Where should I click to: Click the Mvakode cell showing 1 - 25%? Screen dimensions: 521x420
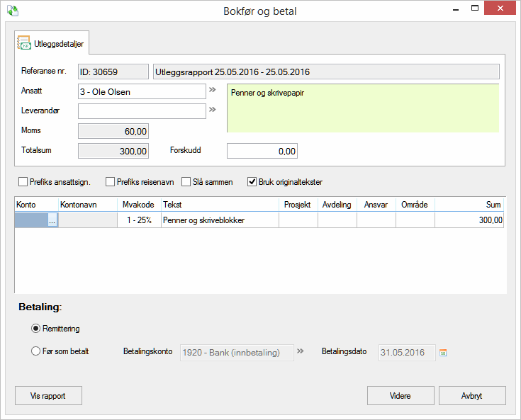click(x=139, y=221)
